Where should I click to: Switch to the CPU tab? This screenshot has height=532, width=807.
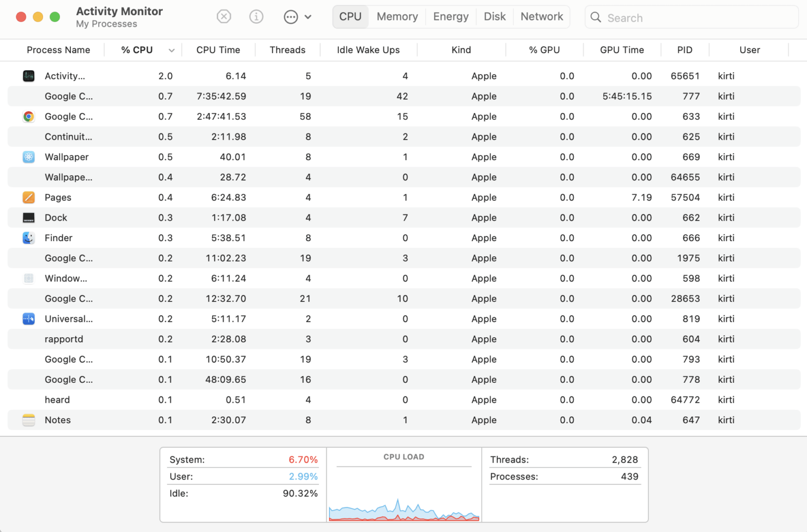coord(350,17)
